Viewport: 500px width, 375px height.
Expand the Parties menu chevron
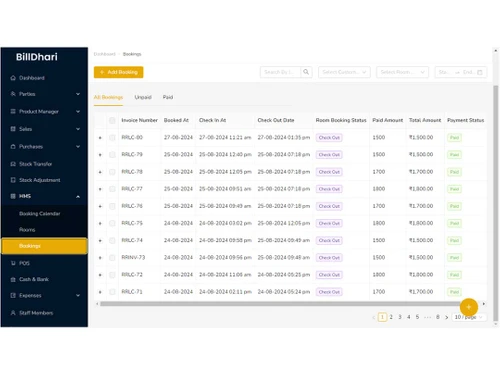(78, 94)
